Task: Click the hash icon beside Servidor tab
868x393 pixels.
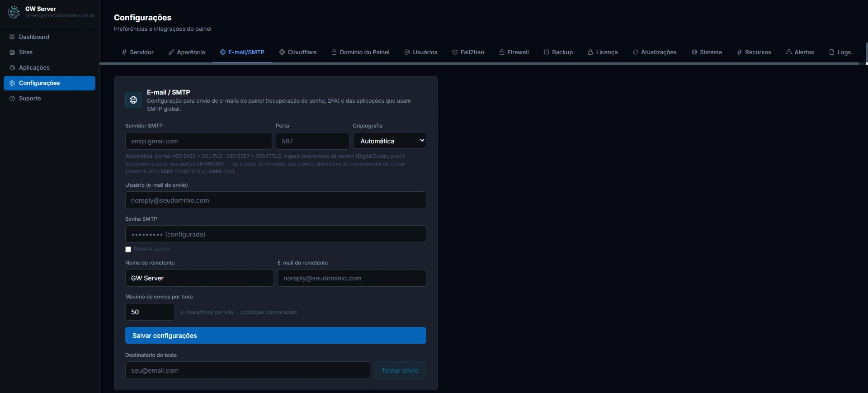Action: [x=124, y=52]
